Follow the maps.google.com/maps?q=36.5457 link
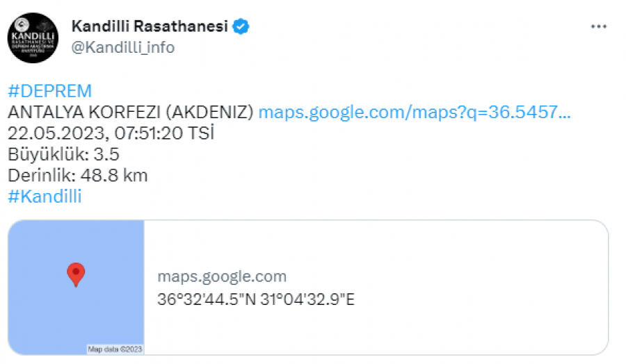Image resolution: width=626 pixels, height=364 pixels. [x=415, y=113]
